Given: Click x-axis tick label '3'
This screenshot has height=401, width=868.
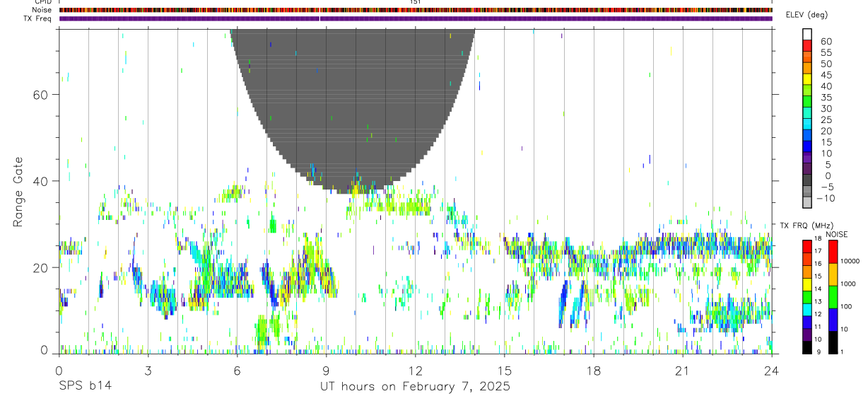Looking at the screenshot, I should click(x=148, y=370).
